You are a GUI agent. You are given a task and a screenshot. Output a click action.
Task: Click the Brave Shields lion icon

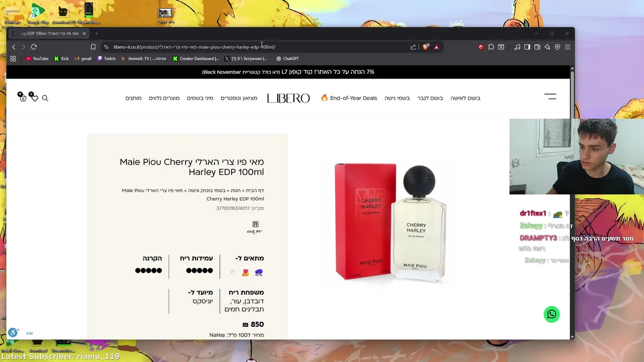coord(426,47)
